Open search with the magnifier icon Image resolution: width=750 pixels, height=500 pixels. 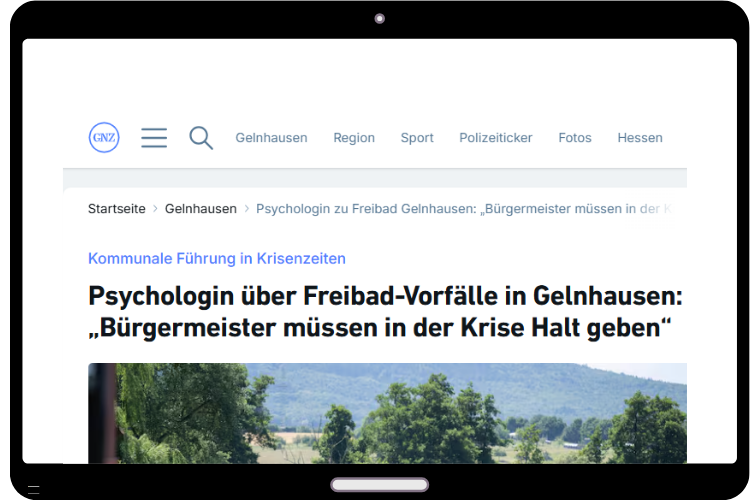pyautogui.click(x=201, y=138)
